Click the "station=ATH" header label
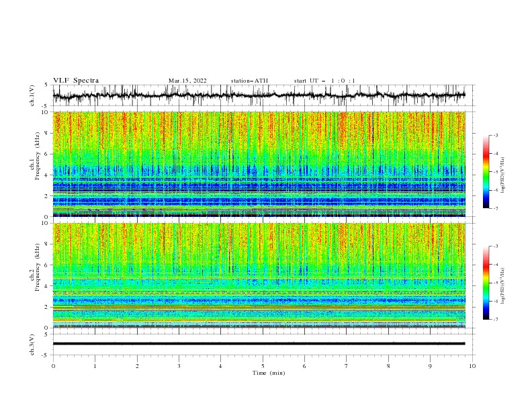Viewport: 532px width, 411px height. point(249,81)
